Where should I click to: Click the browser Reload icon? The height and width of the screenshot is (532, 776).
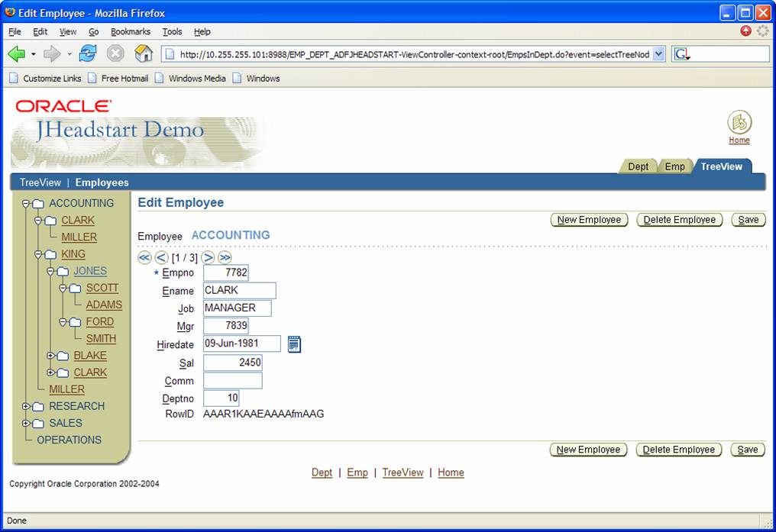click(x=88, y=53)
